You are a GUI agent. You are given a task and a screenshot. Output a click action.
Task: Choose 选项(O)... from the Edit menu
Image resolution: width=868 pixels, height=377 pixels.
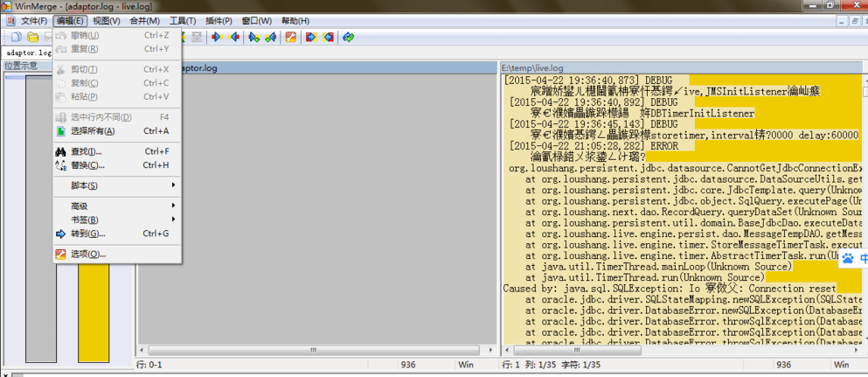tap(117, 254)
